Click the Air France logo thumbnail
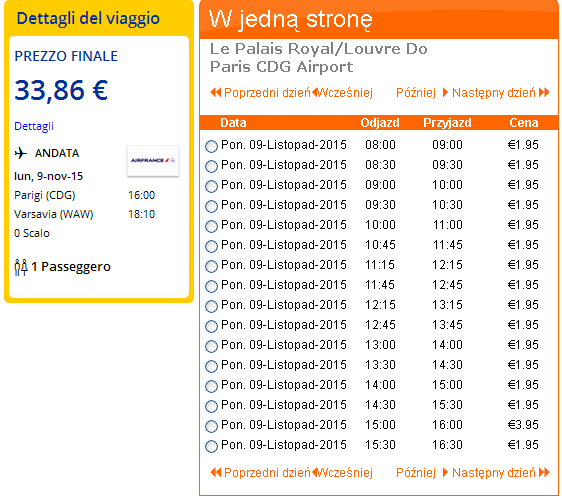This screenshot has height=502, width=562. (153, 161)
